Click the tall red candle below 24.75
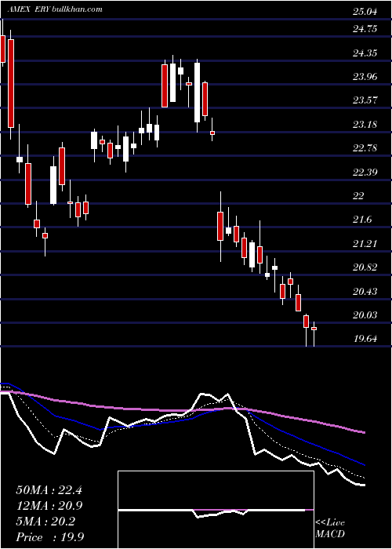This screenshot has height=549, width=392. [11, 83]
